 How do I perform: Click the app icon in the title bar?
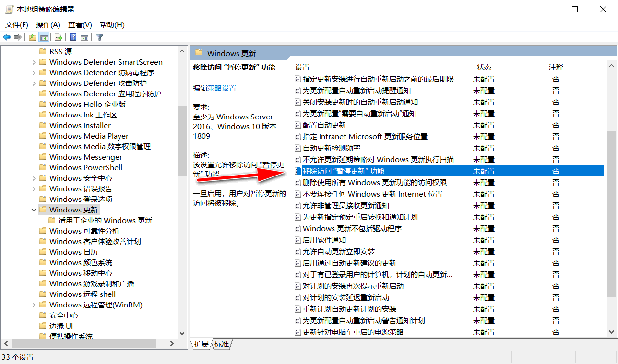9,9
